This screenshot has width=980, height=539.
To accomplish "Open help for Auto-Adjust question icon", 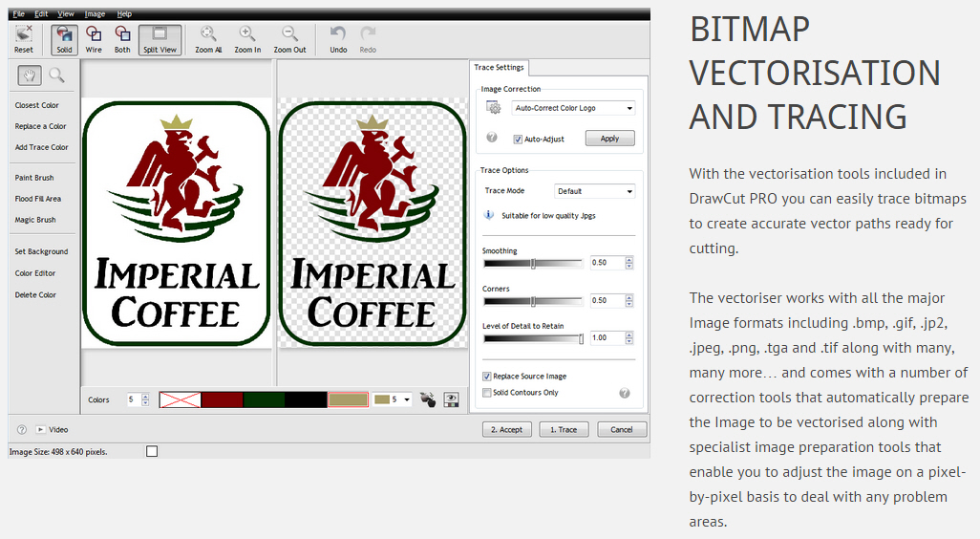I will point(492,138).
